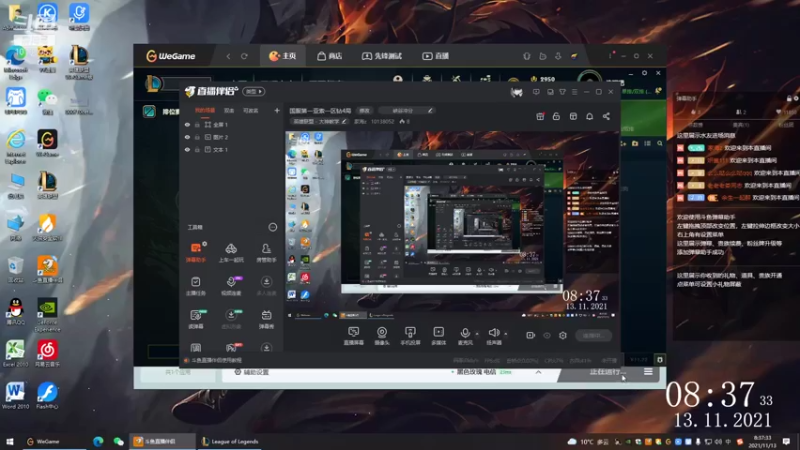This screenshot has height=450, width=800.
Task: Open the streamer tasks tool
Action: click(x=196, y=286)
